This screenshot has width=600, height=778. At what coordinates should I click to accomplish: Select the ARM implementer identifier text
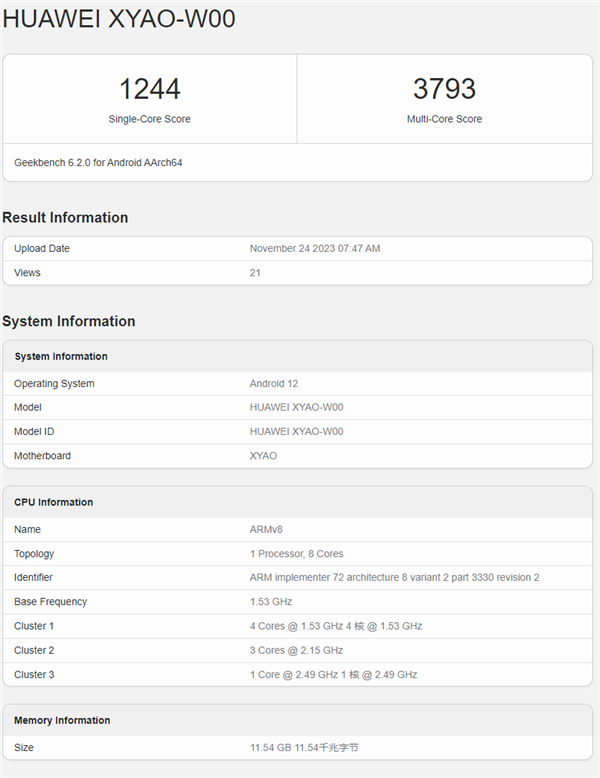[394, 577]
